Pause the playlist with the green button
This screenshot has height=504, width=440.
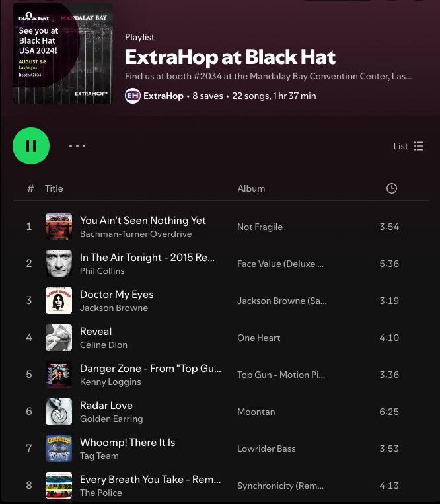(31, 146)
